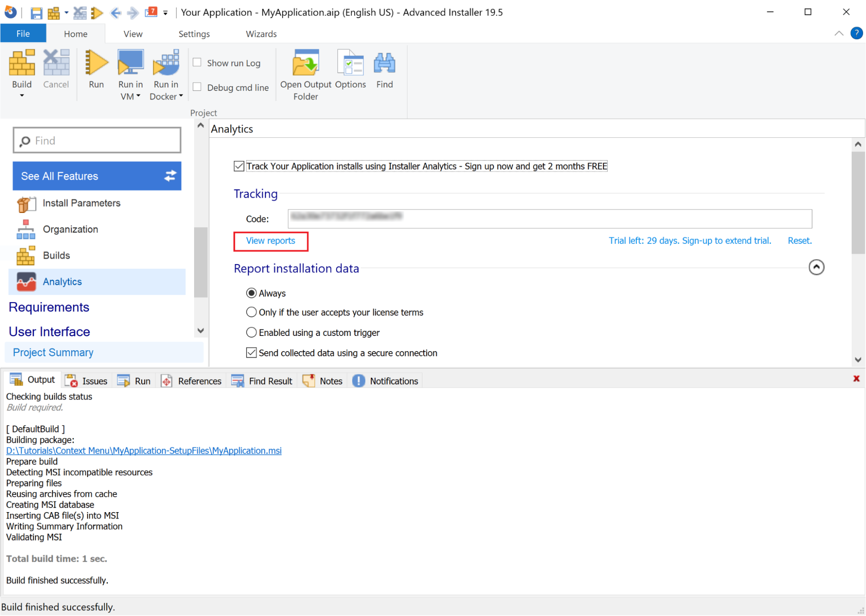
Task: Collapse the Report installation data section
Action: click(816, 268)
